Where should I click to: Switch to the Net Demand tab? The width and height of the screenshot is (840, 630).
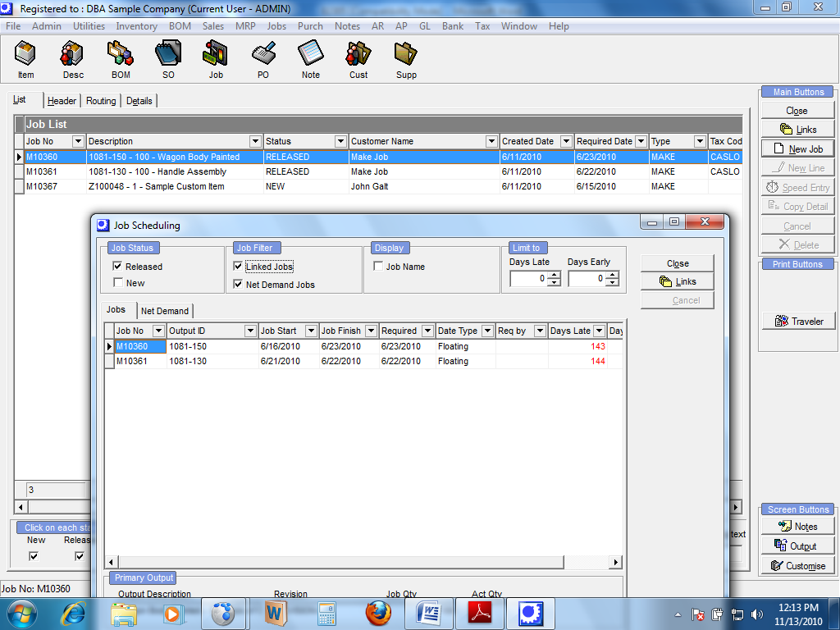coord(165,311)
